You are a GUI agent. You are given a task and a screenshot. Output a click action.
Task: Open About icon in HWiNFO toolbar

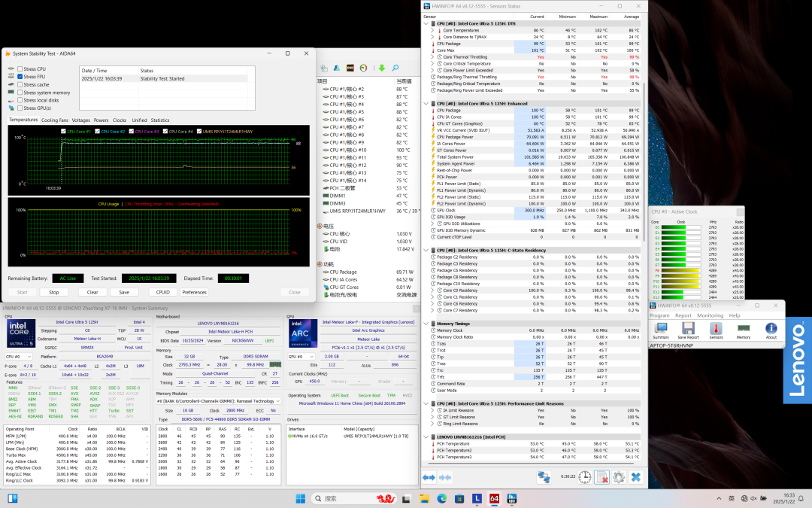771,330
